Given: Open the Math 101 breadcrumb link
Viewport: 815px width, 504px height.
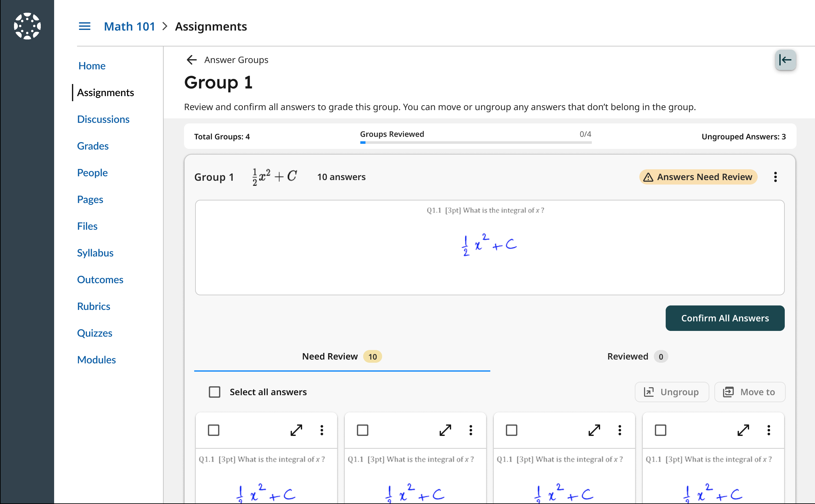Looking at the screenshot, I should click(x=129, y=26).
